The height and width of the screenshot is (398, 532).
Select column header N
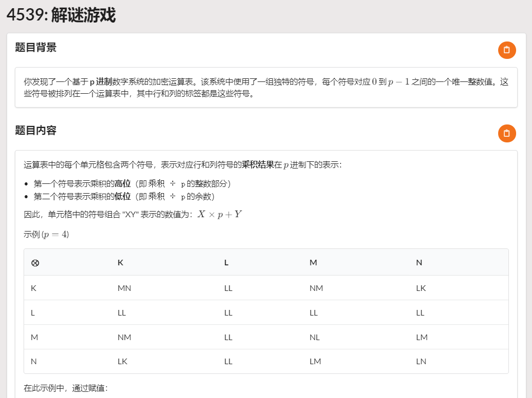click(x=419, y=262)
